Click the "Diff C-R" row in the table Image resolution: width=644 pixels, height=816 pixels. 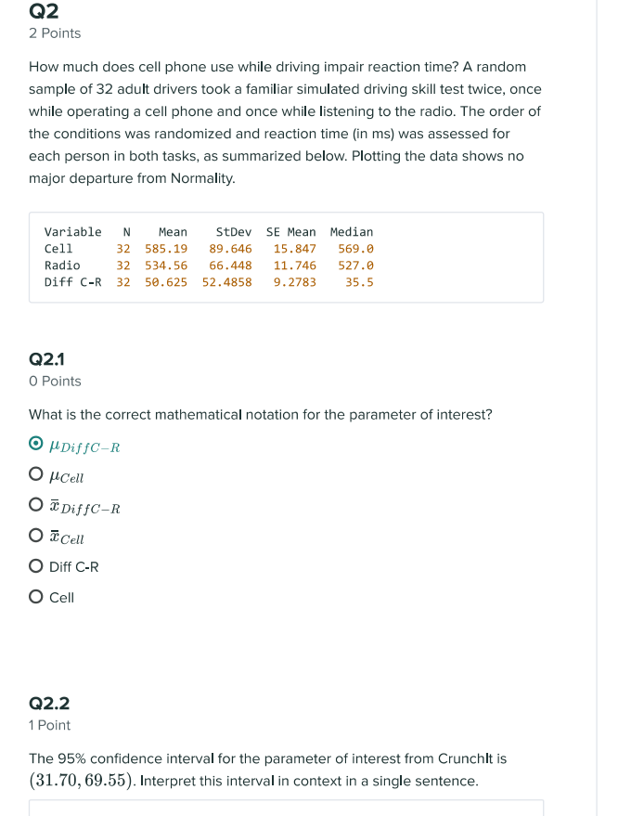pyautogui.click(x=204, y=281)
